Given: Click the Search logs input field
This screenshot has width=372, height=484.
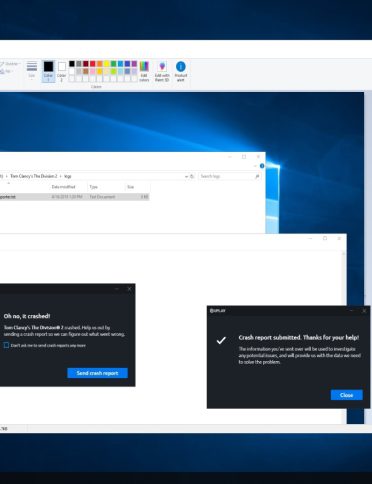Looking at the screenshot, I should pyautogui.click(x=227, y=176).
